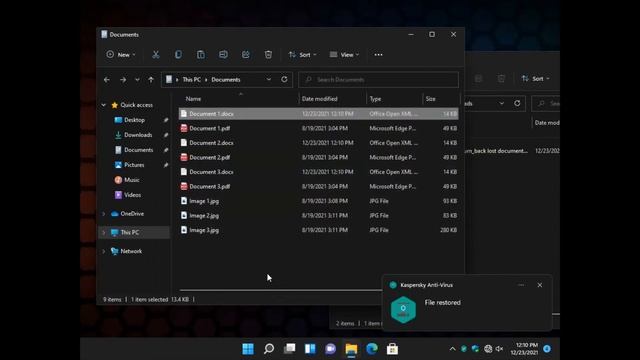Open Kaspersky notification options menu

[521, 285]
